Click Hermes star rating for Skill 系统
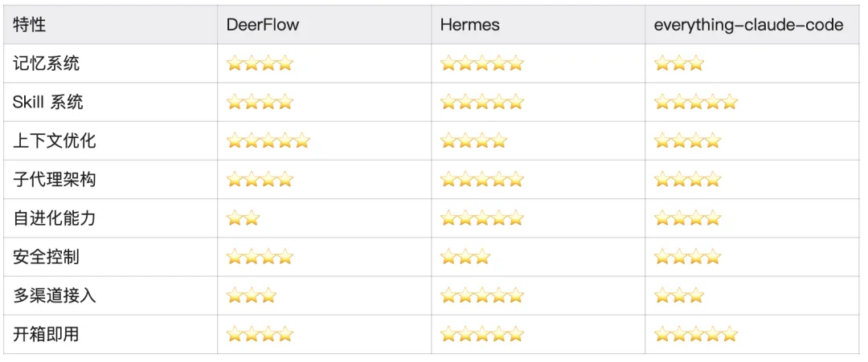The width and height of the screenshot is (868, 362). 481,102
